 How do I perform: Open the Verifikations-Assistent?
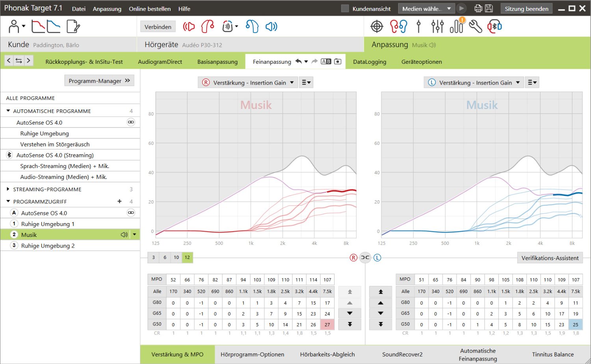click(x=550, y=258)
